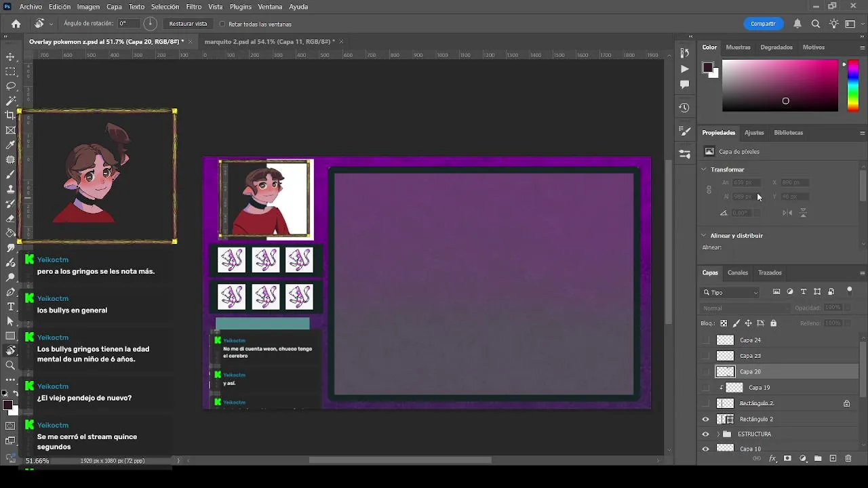Switch to marquito 2.psd document tab
The image size is (868, 488).
270,42
